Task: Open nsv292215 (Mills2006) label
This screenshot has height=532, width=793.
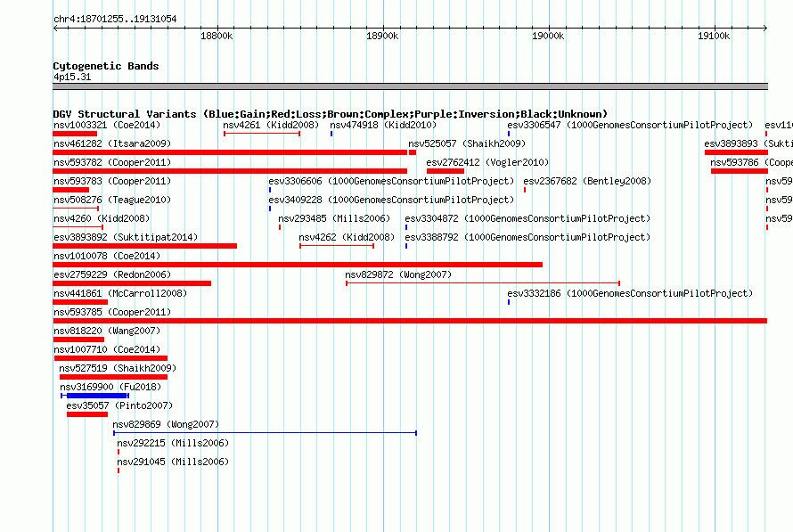Action: (x=173, y=443)
